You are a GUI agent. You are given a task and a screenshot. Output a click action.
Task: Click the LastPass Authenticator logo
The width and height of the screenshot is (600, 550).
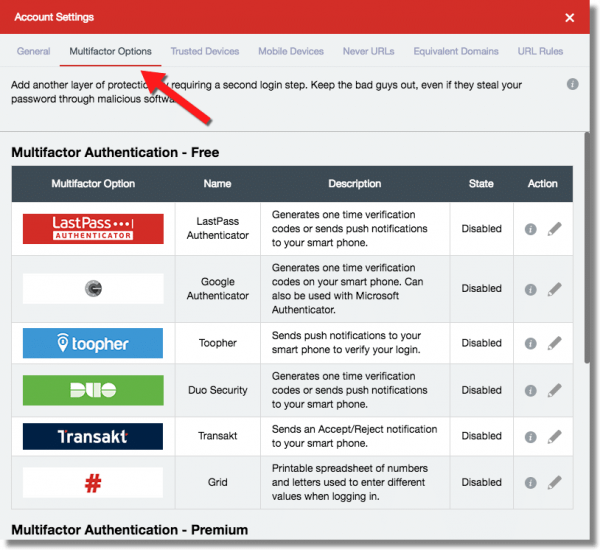click(x=93, y=229)
